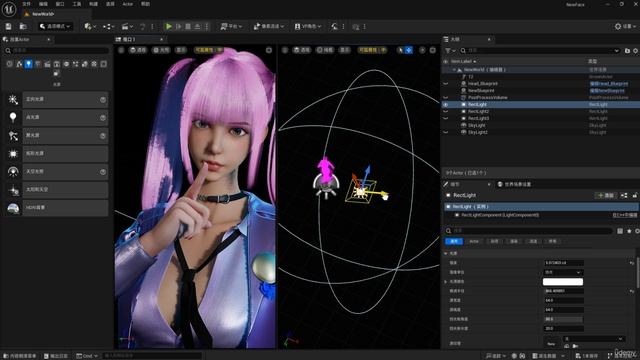Collapse the Light section header in Details
The height and width of the screenshot is (360, 640).
(x=446, y=253)
